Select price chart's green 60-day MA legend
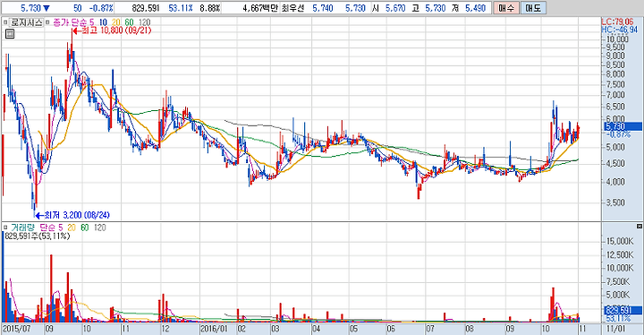Image resolution: width=644 pixels, height=335 pixels. pyautogui.click(x=129, y=22)
